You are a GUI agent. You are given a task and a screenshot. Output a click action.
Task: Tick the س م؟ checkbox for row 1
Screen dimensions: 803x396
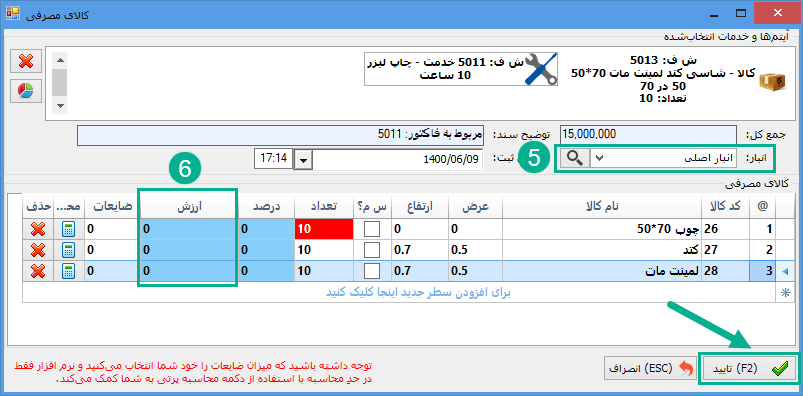click(x=371, y=229)
